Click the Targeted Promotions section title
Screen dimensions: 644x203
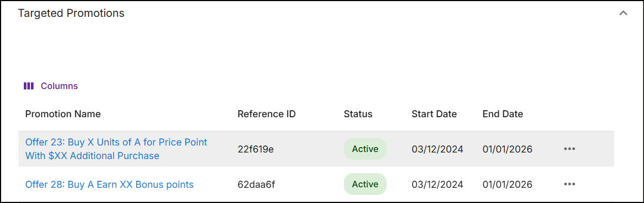pyautogui.click(x=71, y=13)
